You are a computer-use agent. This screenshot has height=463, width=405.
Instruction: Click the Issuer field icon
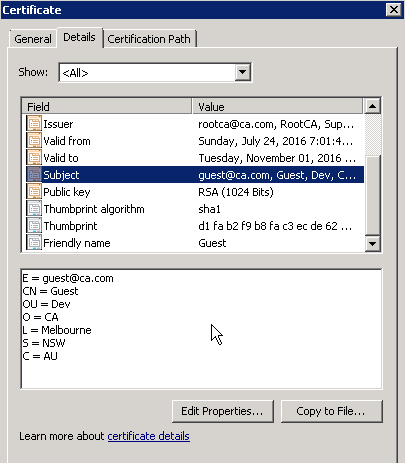pyautogui.click(x=34, y=124)
